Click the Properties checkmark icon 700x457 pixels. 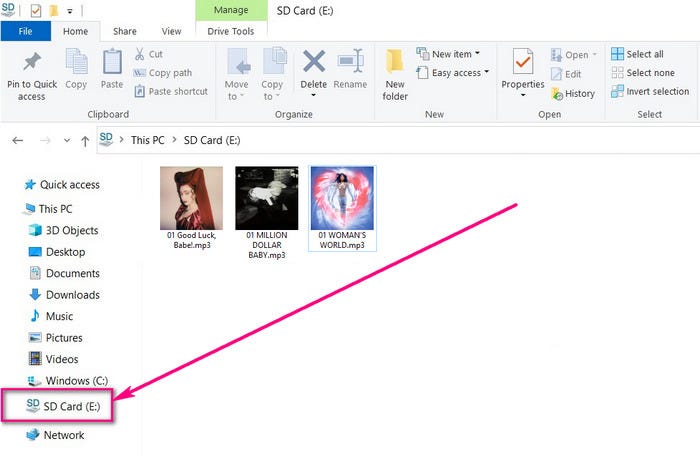[x=523, y=61]
